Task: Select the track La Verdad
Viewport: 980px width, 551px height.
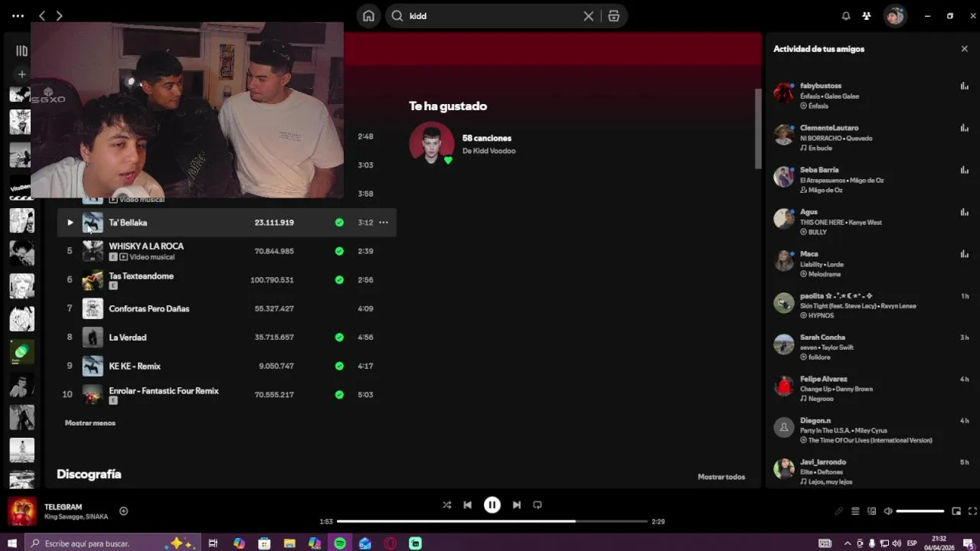Action: pyautogui.click(x=227, y=337)
